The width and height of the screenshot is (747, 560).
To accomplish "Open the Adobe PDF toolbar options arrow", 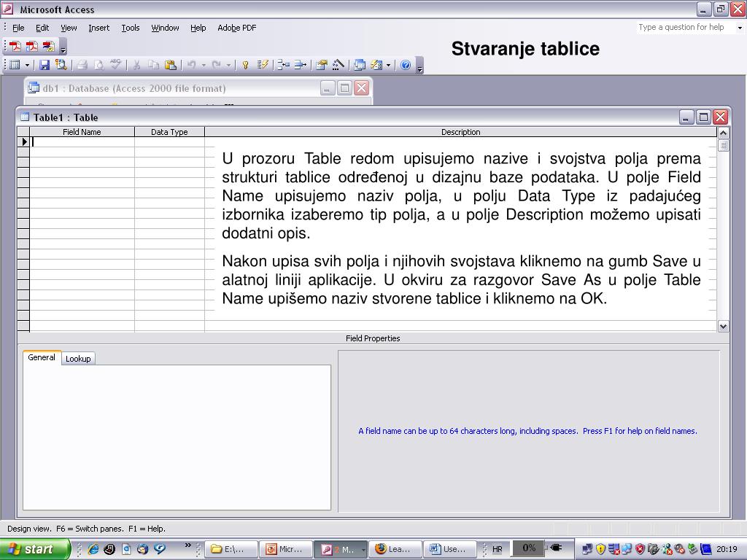I will (63, 47).
